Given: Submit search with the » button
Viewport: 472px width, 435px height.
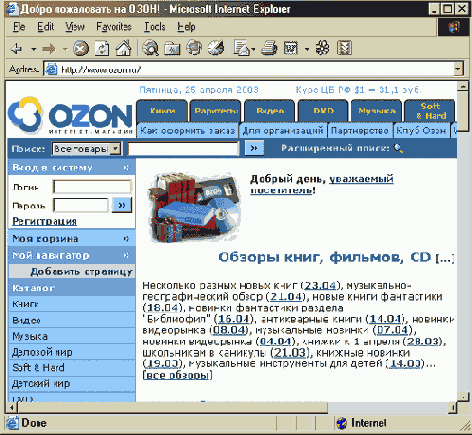Looking at the screenshot, I should tap(254, 148).
